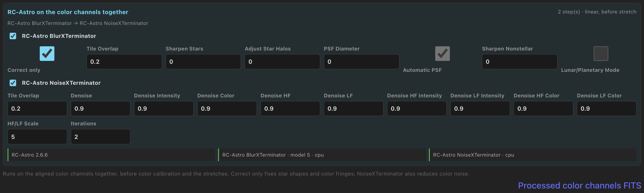The height and width of the screenshot is (193, 644).
Task: Click the RC-Astro 2.6.6 status entry
Action: pos(111,155)
